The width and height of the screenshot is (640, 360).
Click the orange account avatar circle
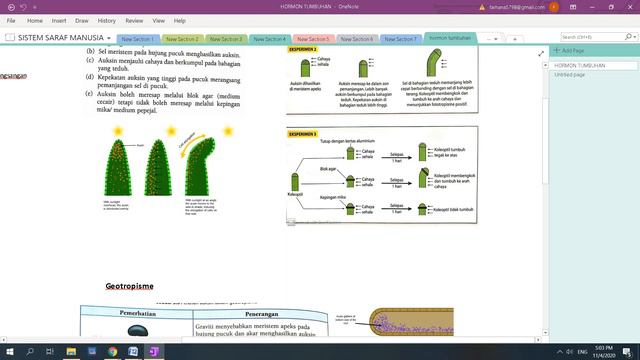point(554,7)
